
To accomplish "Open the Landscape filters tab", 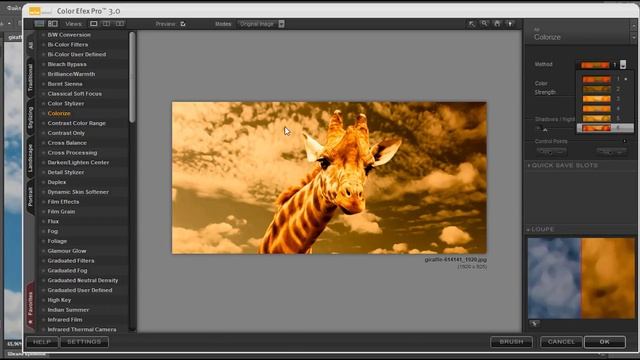I will click(x=31, y=158).
